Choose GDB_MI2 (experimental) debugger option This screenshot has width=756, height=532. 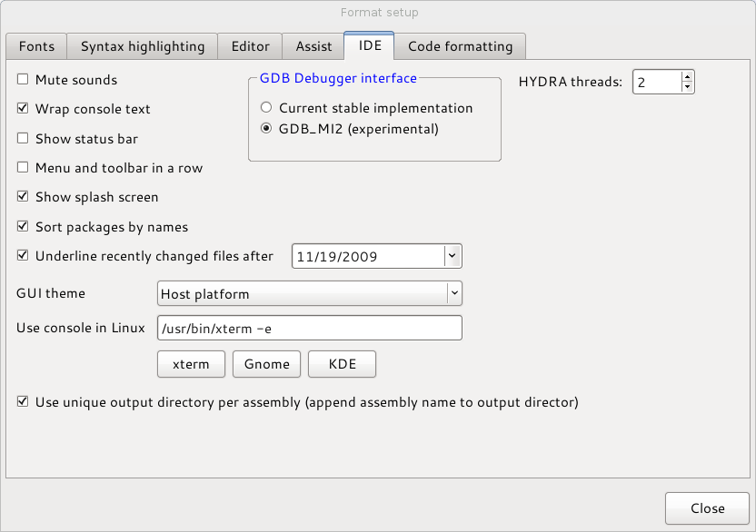pos(266,129)
